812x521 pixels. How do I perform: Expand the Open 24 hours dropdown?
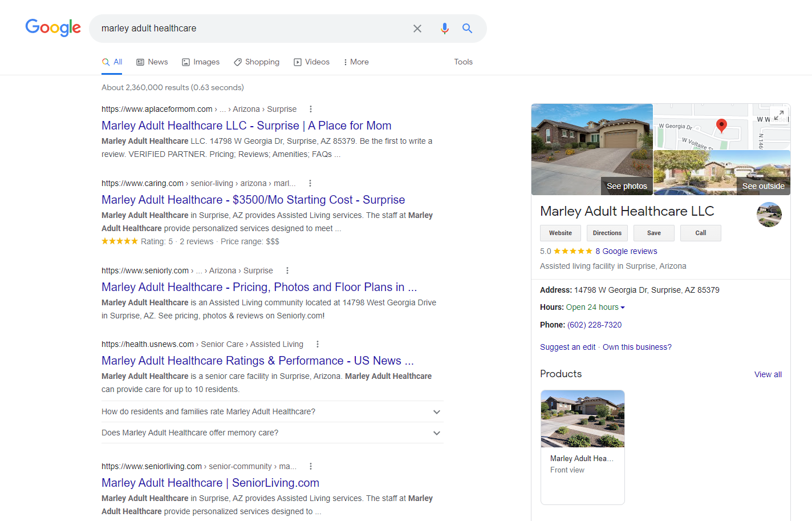click(x=595, y=307)
